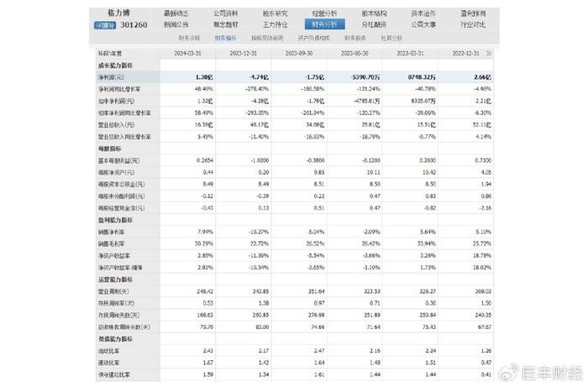Click the 扣非净利润(元) row label

116,101
